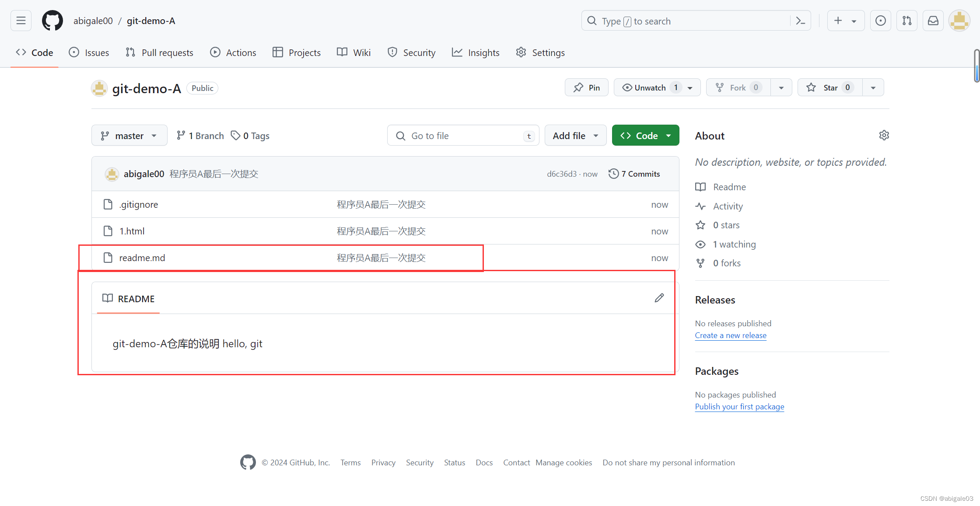Open the master branch dropdown

(129, 135)
